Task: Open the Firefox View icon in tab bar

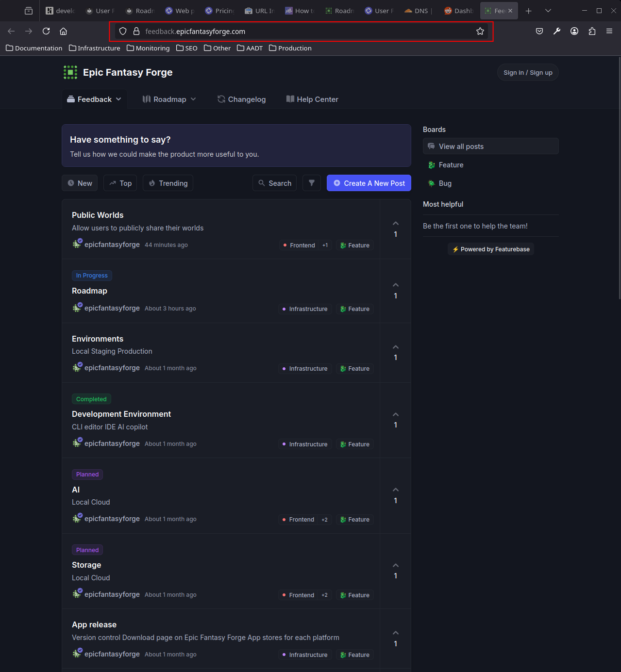Action: pyautogui.click(x=29, y=11)
